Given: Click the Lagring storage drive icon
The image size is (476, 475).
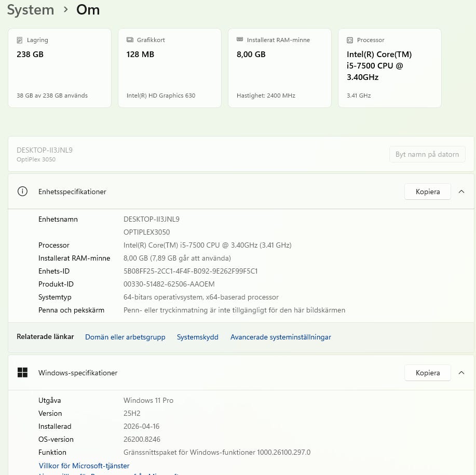Looking at the screenshot, I should coord(20,40).
